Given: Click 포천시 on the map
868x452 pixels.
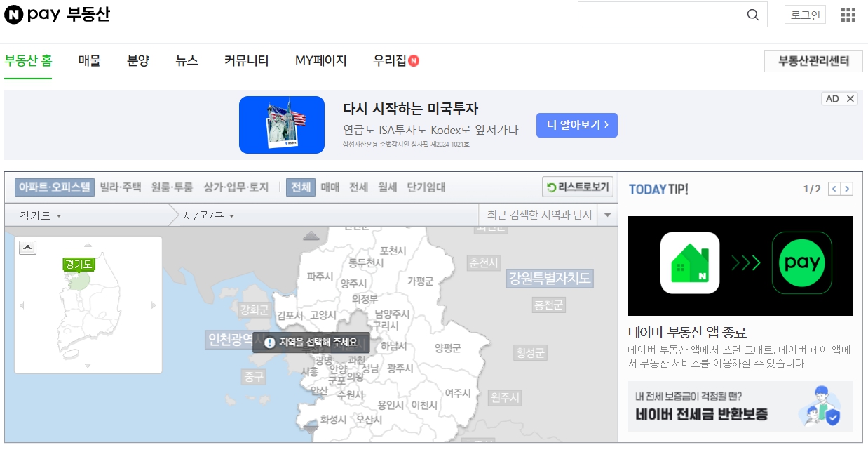Looking at the screenshot, I should (x=393, y=251).
